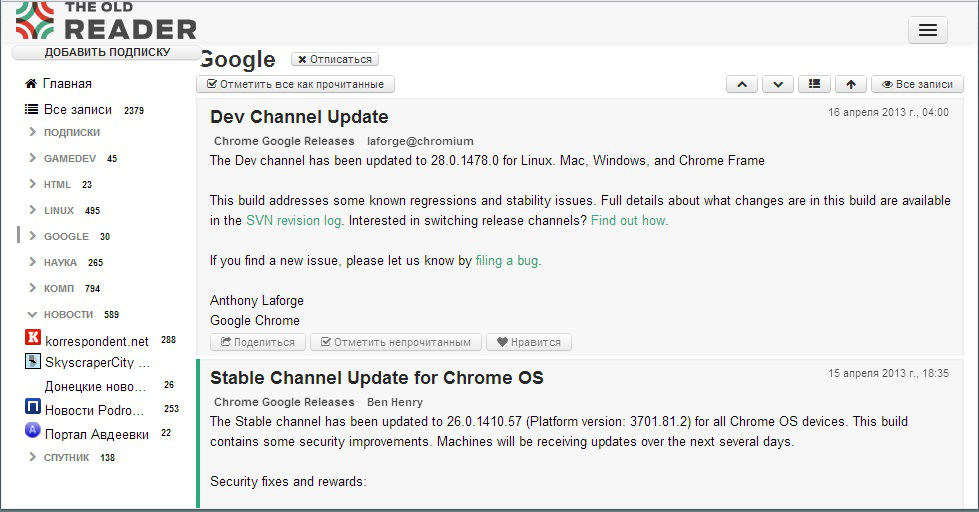Click the scroll-to-top arrow button

pyautogui.click(x=850, y=85)
